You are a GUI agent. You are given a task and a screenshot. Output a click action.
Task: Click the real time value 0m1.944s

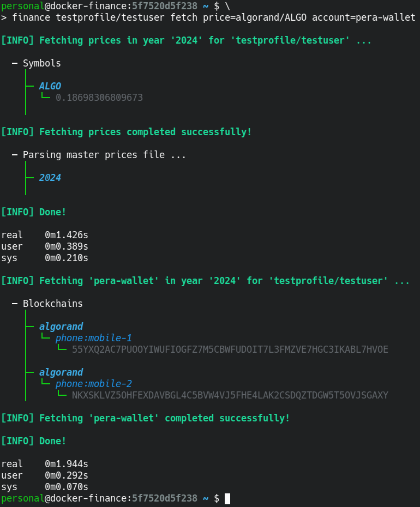66,464
